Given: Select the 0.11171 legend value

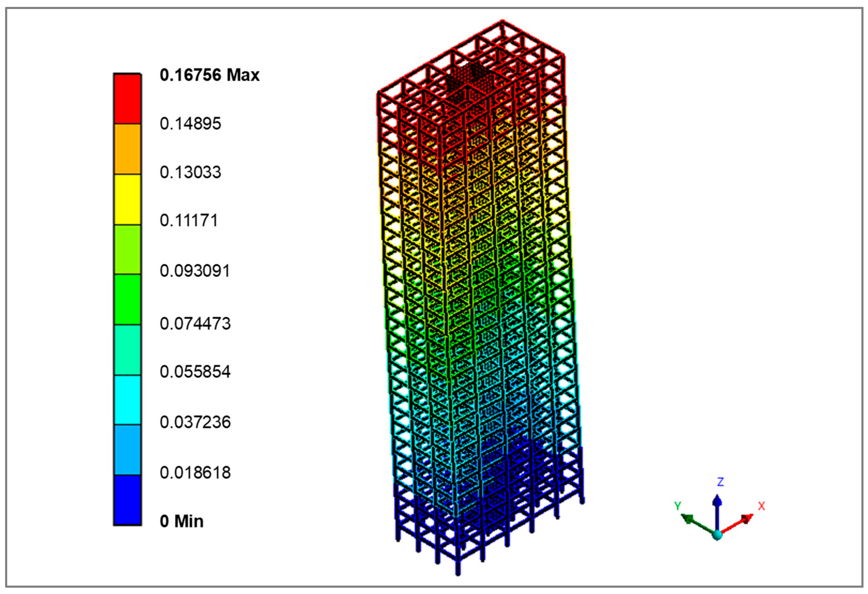Looking at the screenshot, I should (x=189, y=220).
